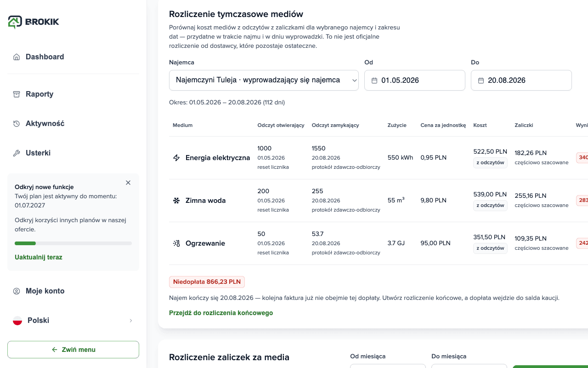Click the Moje konto user icon

[17, 291]
